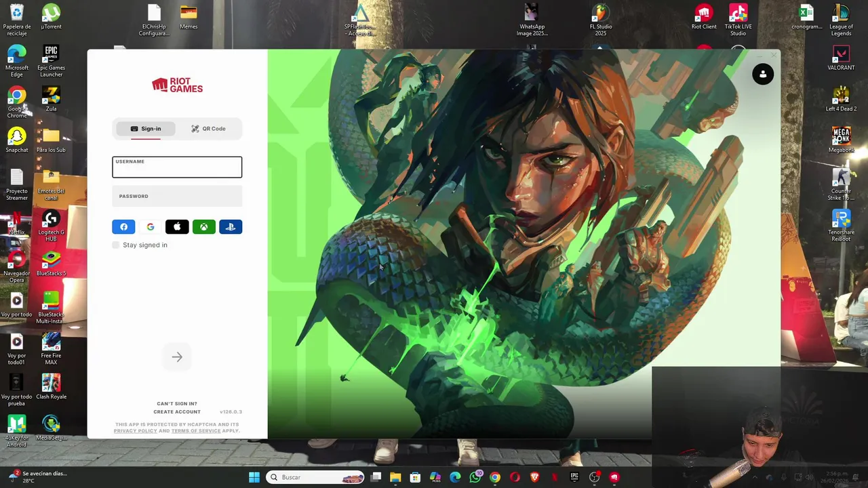
Task: Open the TikTok LIVE Studio desktop shortcut
Action: point(738,20)
